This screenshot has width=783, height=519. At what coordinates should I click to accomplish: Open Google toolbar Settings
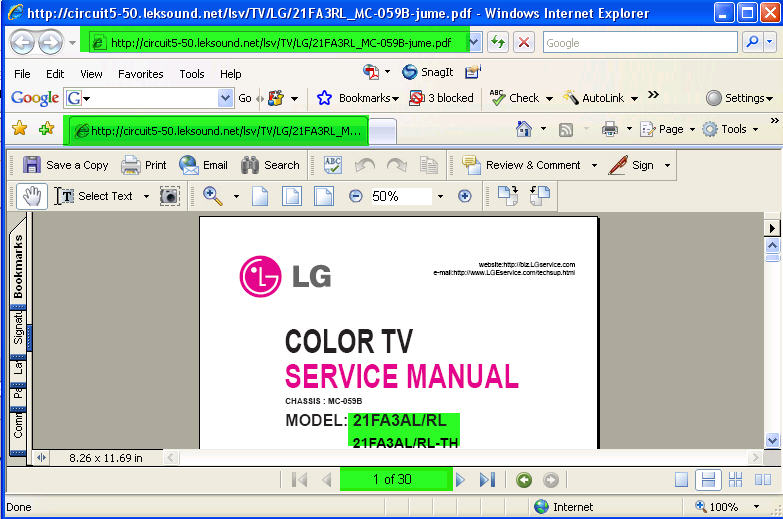[740, 98]
